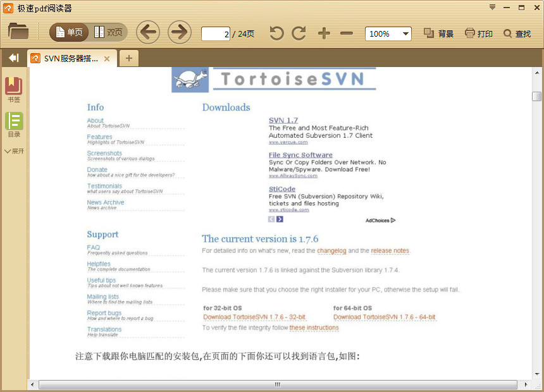
Task: Click the Mailing lists link
Action: [x=102, y=297]
